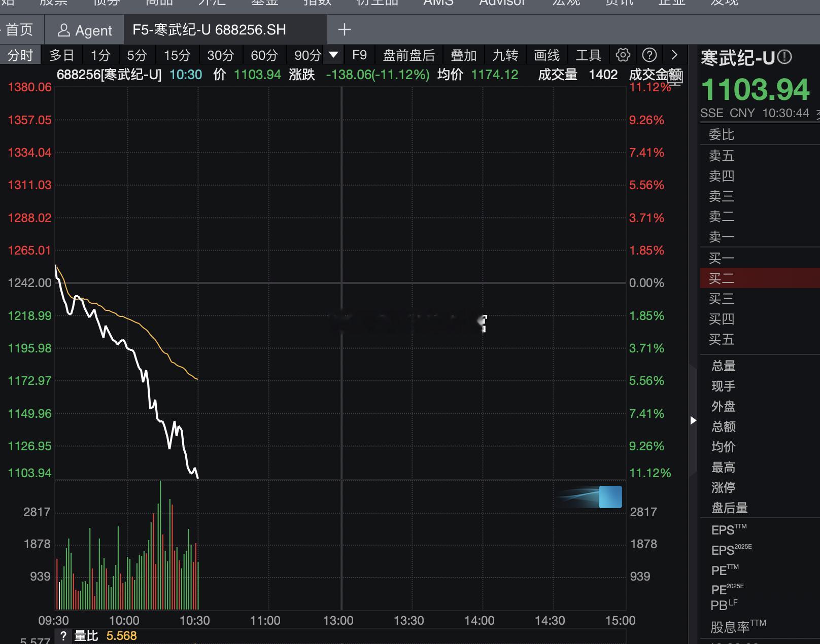Viewport: 820px width, 644px height.
Task: Open Advisor menu
Action: pos(502,3)
